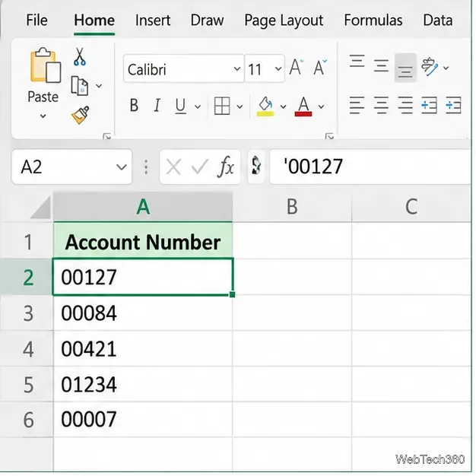Screen dimensions: 476x476
Task: Open the font size 11 dropdown
Action: click(278, 69)
